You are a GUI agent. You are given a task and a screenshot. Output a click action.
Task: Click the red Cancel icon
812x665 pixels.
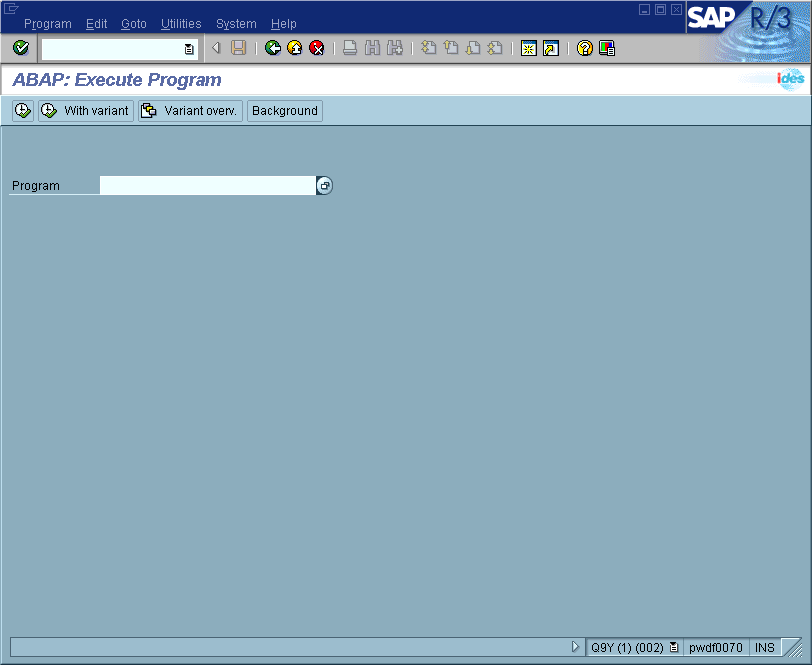click(317, 48)
